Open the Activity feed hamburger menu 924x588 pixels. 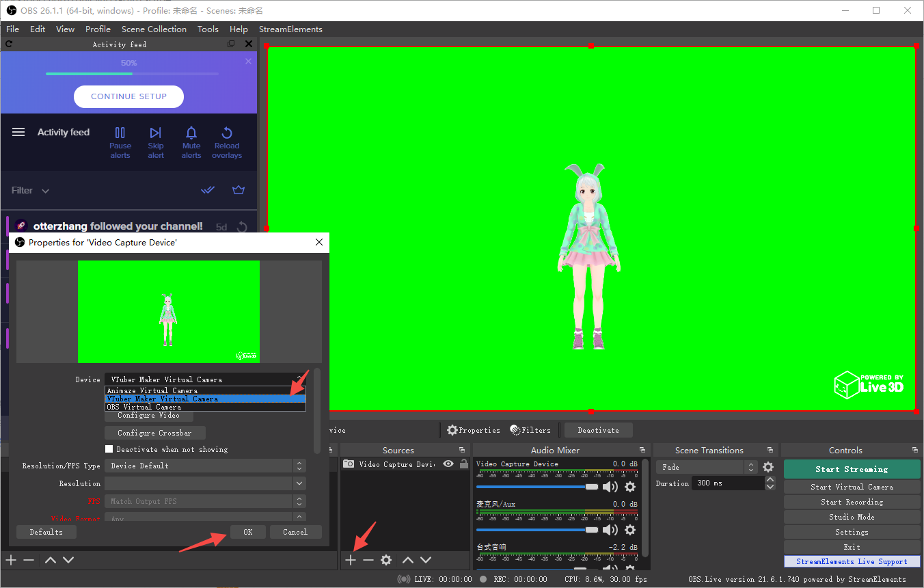(x=18, y=132)
